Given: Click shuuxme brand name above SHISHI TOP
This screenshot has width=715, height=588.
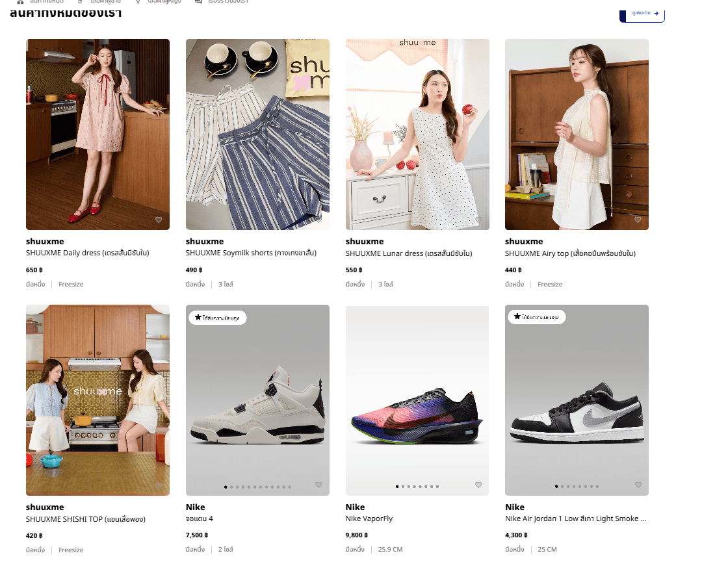Looking at the screenshot, I should pos(45,507).
